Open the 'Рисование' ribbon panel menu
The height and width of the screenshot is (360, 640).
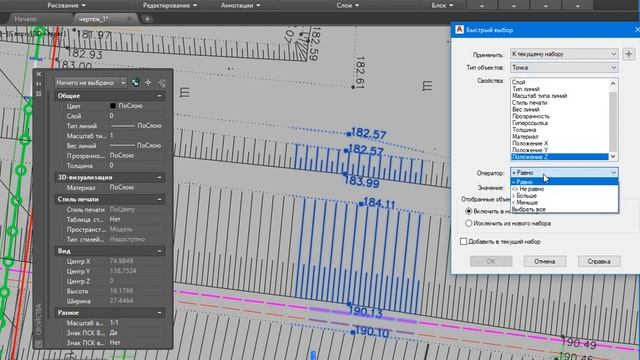point(67,5)
